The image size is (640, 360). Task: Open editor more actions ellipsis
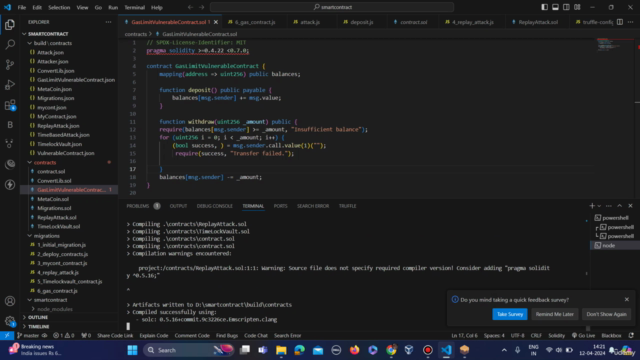(x=631, y=22)
